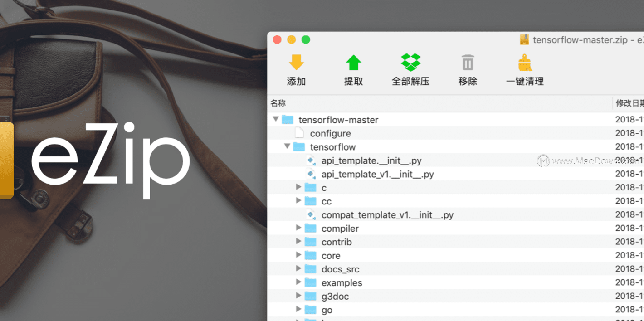The image size is (644, 321).
Task: Collapse the tensorflow folder tree node
Action: coord(287,146)
